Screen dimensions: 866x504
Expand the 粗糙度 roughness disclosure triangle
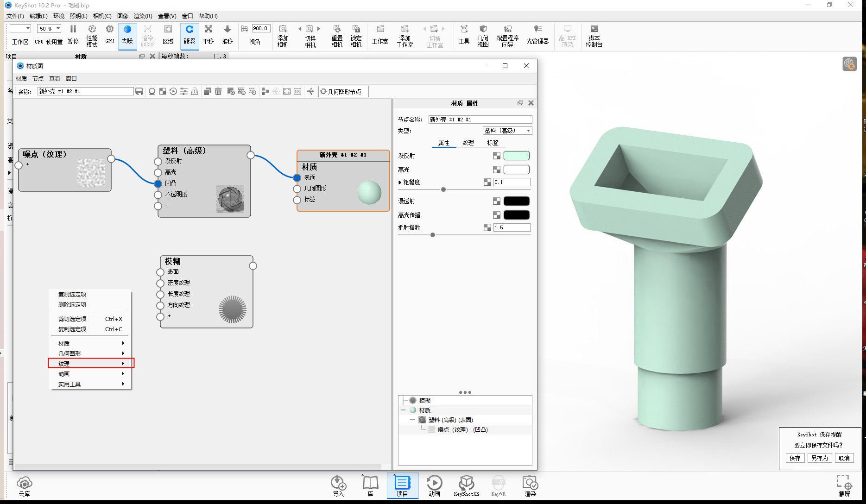(x=400, y=183)
